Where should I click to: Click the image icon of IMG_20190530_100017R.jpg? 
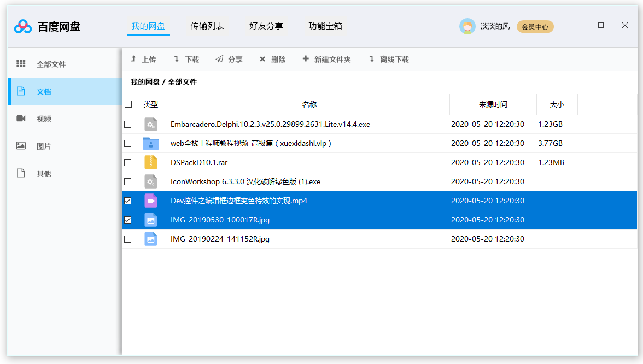point(151,220)
